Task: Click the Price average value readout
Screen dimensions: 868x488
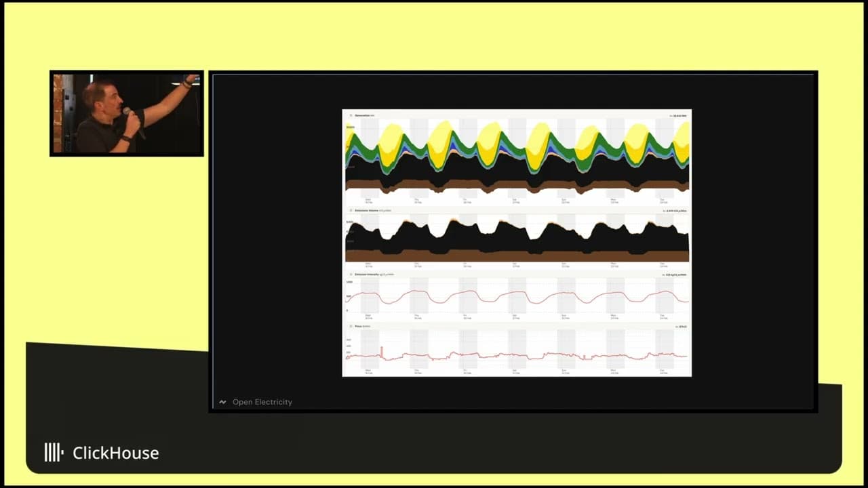Action: pos(681,327)
